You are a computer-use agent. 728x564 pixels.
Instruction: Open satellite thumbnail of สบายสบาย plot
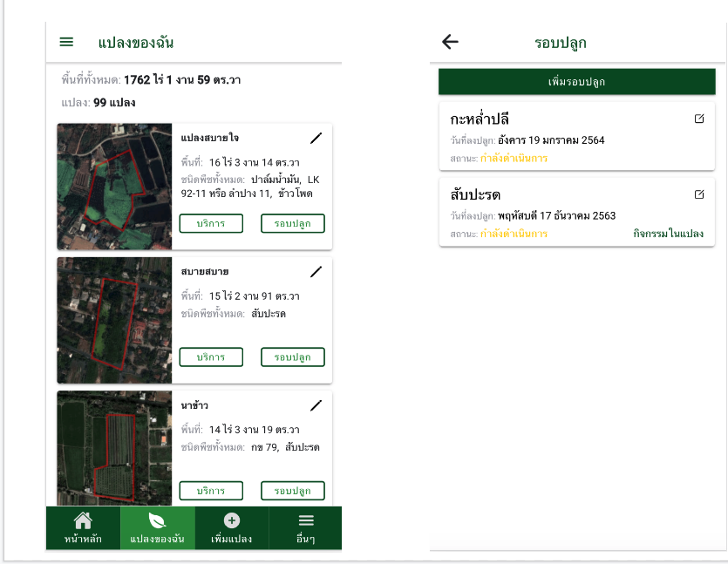pos(114,320)
